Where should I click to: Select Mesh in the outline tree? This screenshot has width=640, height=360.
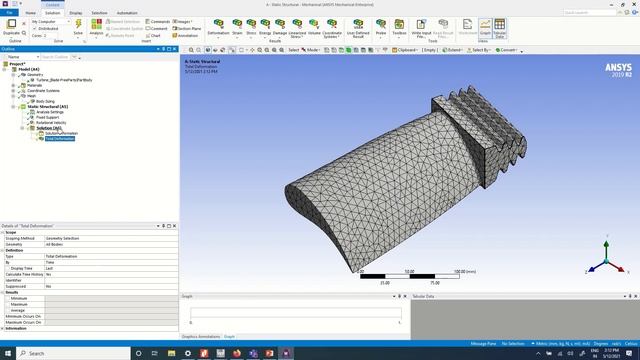(x=31, y=96)
